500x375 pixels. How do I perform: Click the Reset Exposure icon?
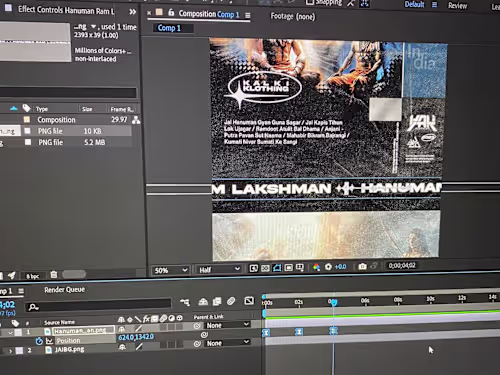point(328,267)
